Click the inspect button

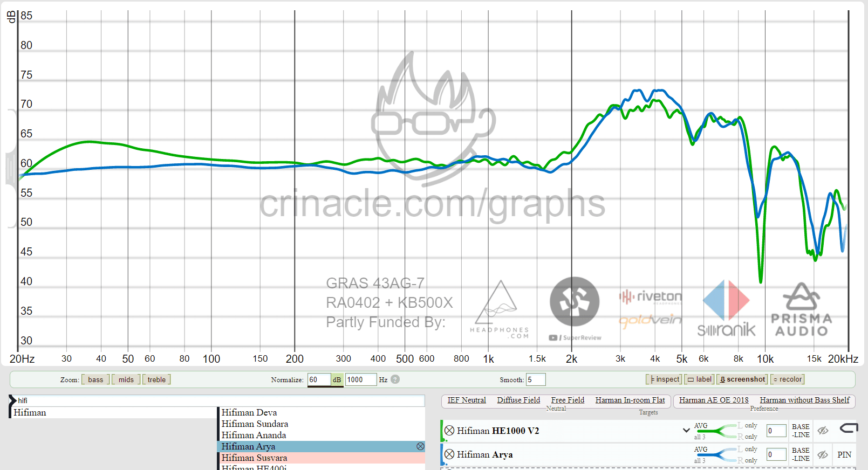[664, 379]
